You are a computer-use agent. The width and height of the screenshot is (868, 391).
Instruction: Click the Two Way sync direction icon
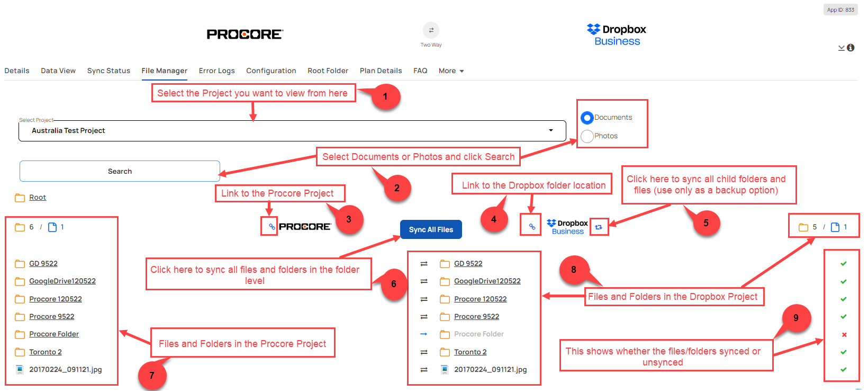pyautogui.click(x=431, y=30)
